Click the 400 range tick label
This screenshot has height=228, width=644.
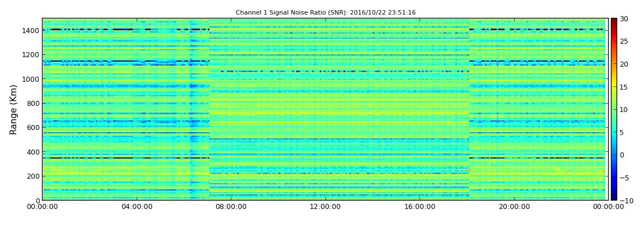pyautogui.click(x=33, y=152)
